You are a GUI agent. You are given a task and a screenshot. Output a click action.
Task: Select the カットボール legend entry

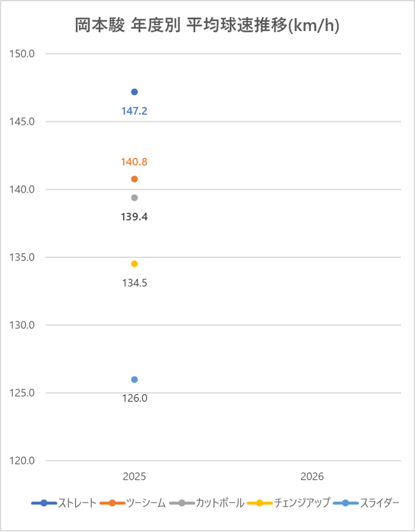pyautogui.click(x=206, y=503)
